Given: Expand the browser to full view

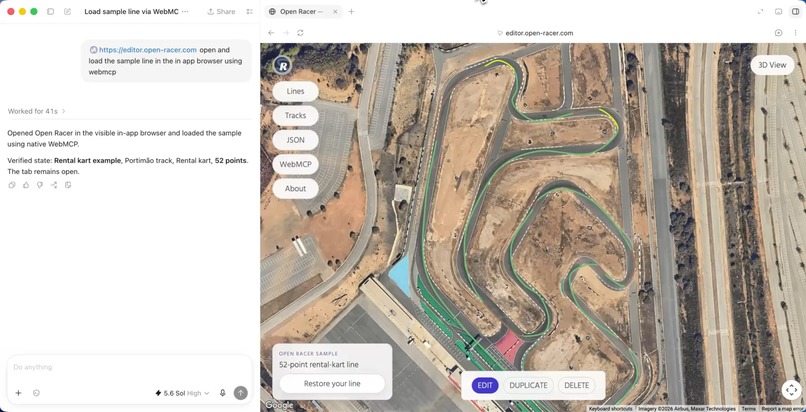Looking at the screenshot, I should point(761,11).
